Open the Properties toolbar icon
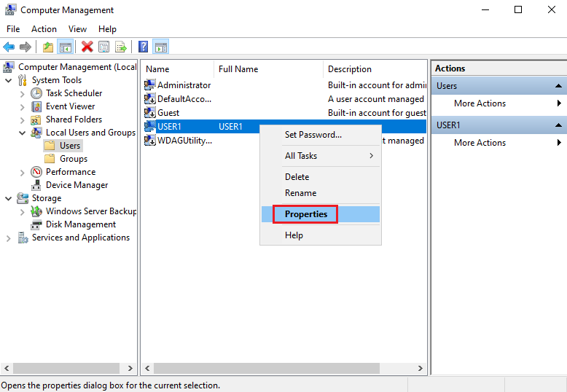 [103, 47]
